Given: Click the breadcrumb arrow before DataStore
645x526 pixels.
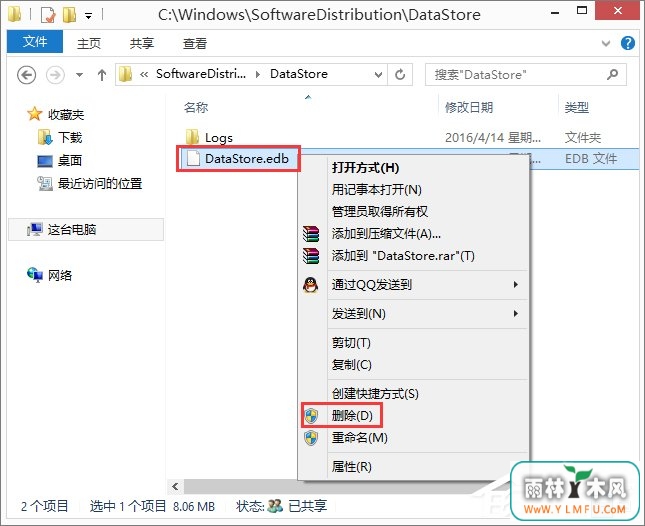Looking at the screenshot, I should (x=258, y=74).
